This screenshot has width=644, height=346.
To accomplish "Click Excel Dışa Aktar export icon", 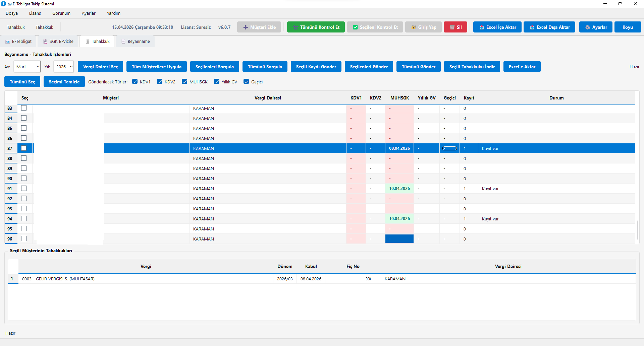I will pos(532,27).
